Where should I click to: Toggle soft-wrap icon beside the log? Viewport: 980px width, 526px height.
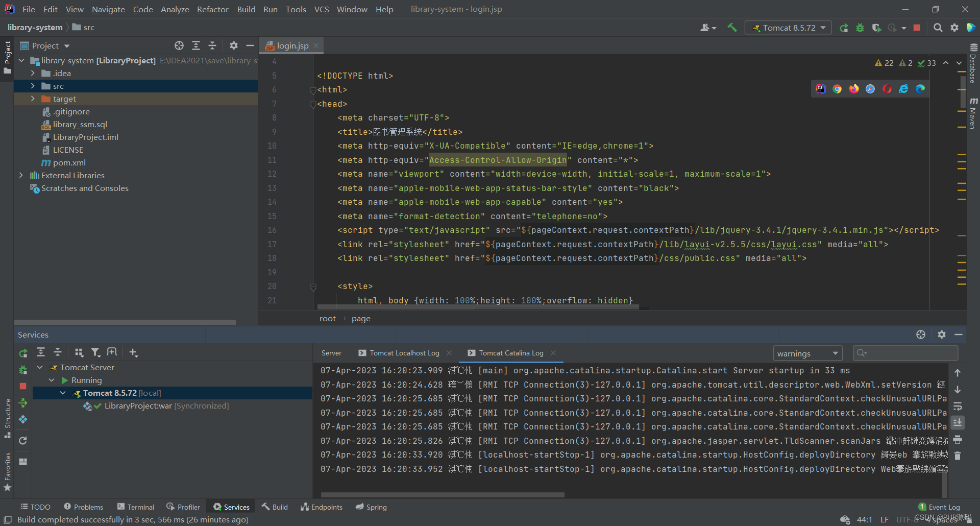click(958, 406)
